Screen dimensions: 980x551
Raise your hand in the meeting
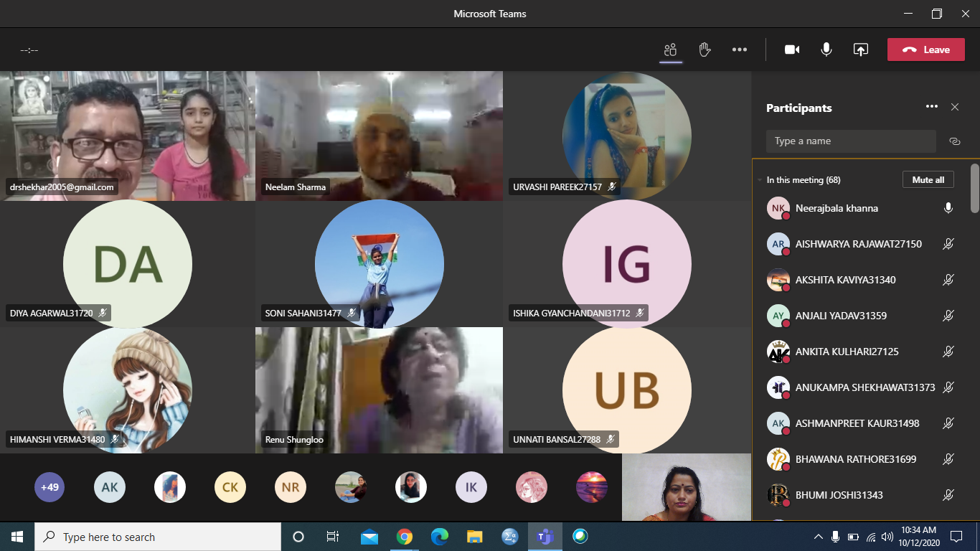tap(705, 50)
